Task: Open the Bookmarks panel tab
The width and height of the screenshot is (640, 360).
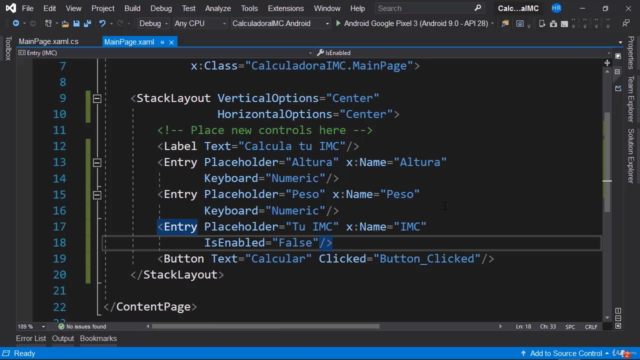Action: point(98,338)
